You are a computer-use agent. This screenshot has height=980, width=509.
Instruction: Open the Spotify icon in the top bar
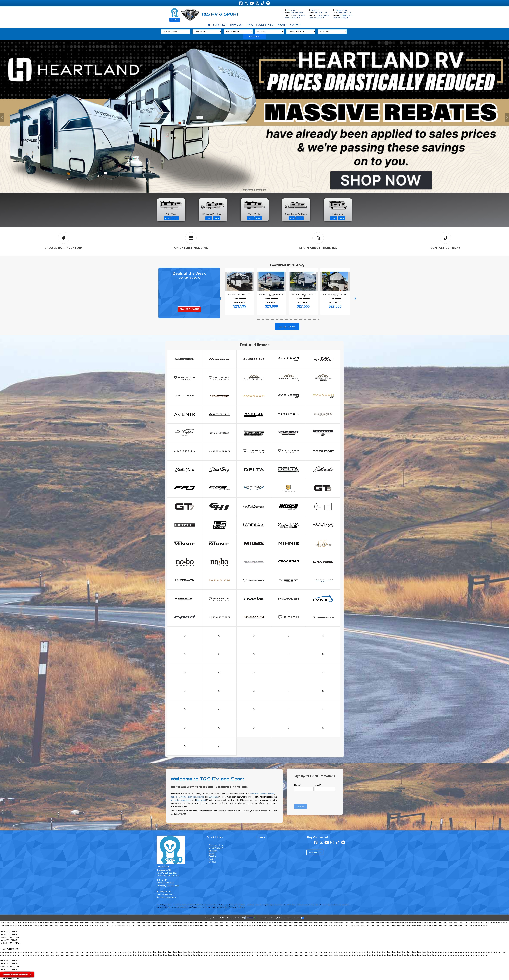click(268, 3)
